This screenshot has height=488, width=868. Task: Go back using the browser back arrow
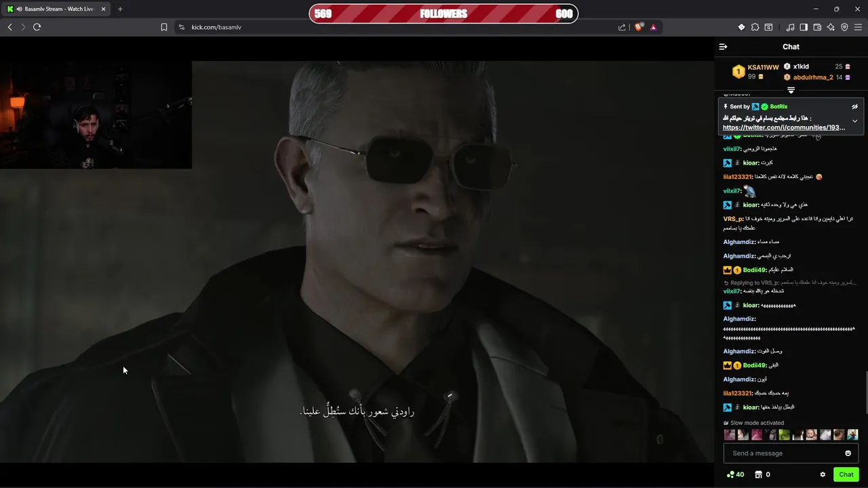click(x=9, y=27)
